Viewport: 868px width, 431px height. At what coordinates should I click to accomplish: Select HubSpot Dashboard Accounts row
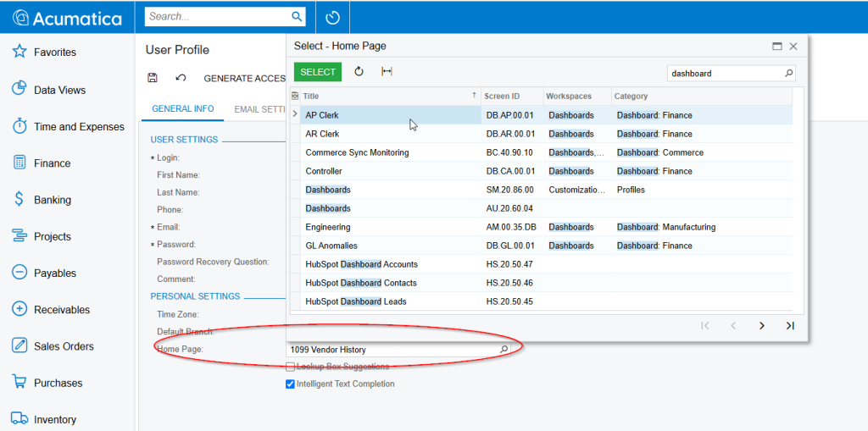[x=542, y=264]
